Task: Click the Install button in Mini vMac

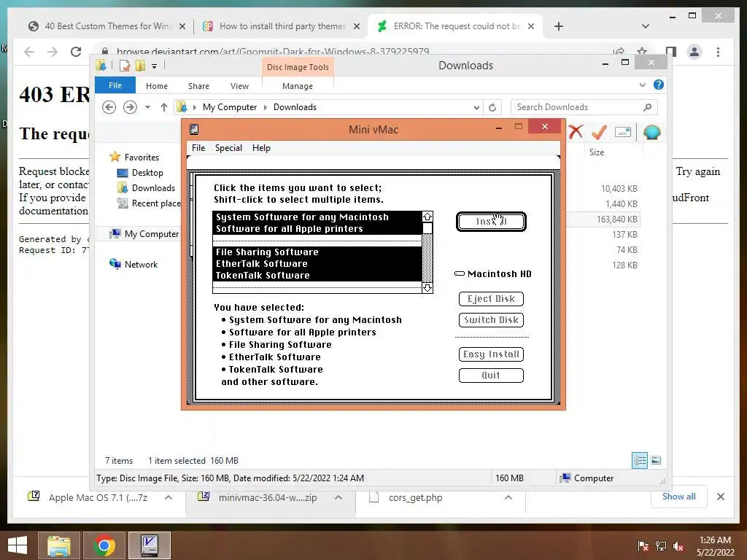Action: (x=491, y=222)
